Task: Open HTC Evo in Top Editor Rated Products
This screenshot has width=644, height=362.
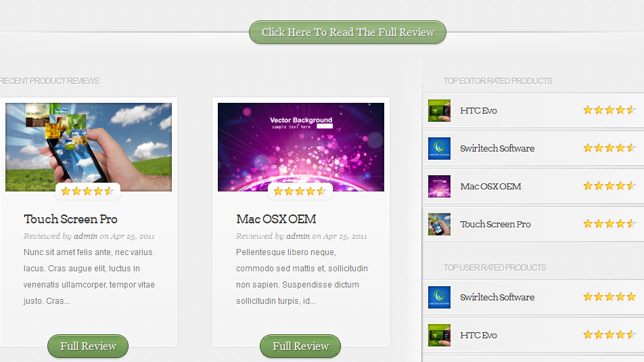Action: tap(478, 110)
